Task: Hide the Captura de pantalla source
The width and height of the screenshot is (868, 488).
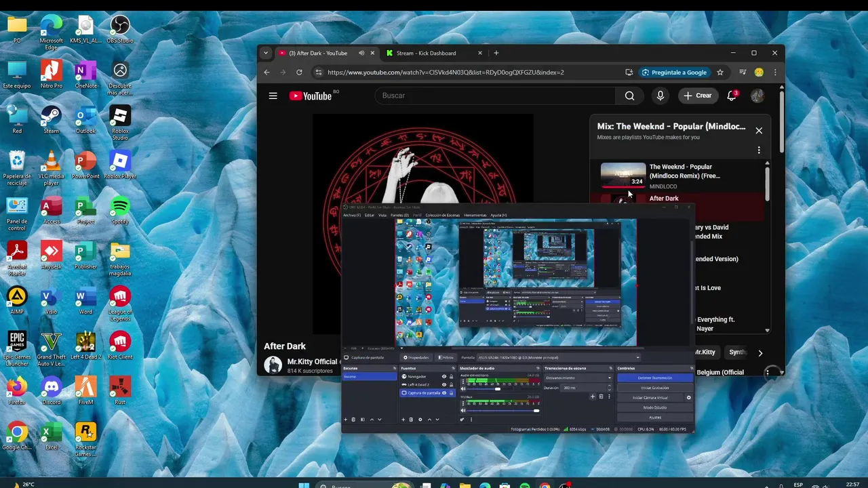Action: [x=444, y=393]
